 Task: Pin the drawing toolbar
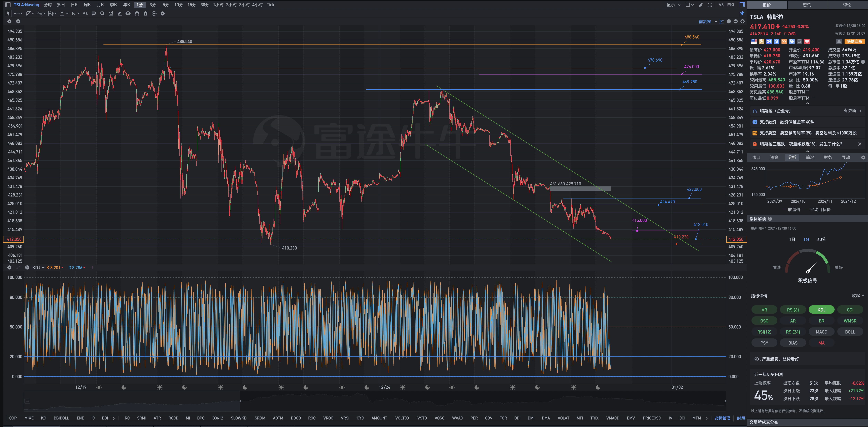pos(742,13)
